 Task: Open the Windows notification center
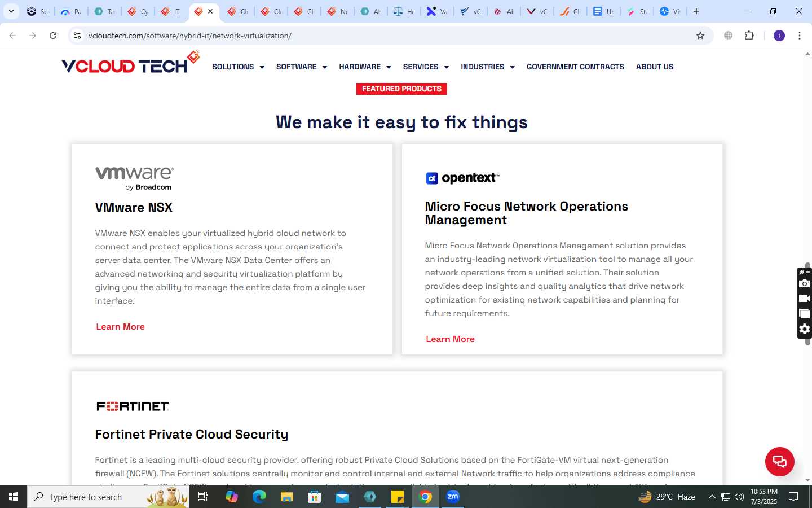tap(793, 497)
